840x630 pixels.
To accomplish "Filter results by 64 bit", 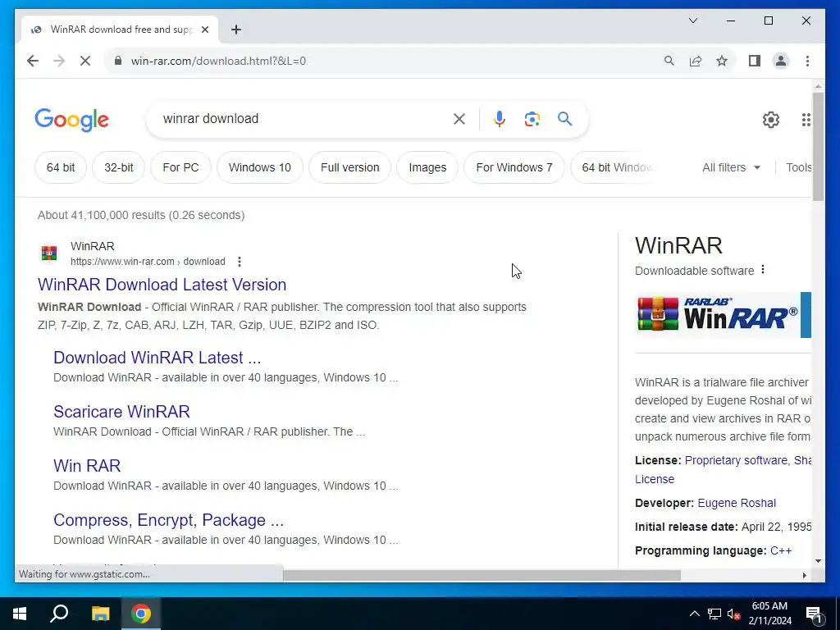I will tap(61, 167).
